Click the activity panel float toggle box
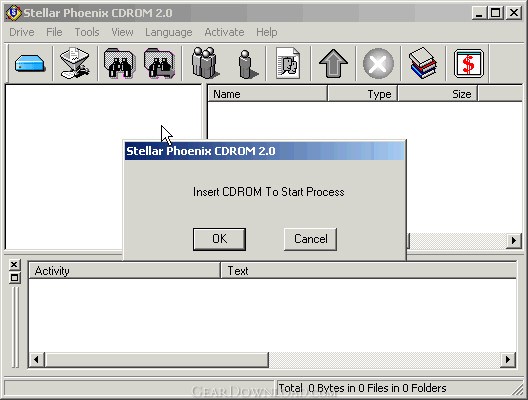 [x=14, y=278]
